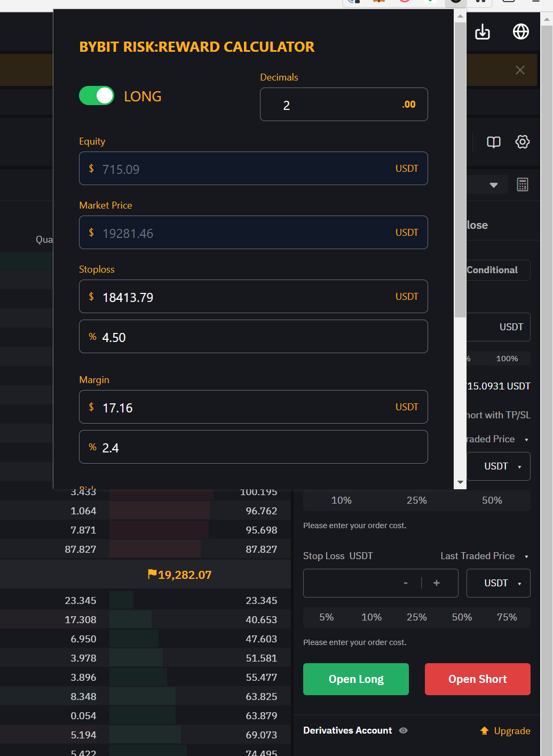Increase Stop Loss with plus button
Screen dimensions: 553x756
(437, 583)
